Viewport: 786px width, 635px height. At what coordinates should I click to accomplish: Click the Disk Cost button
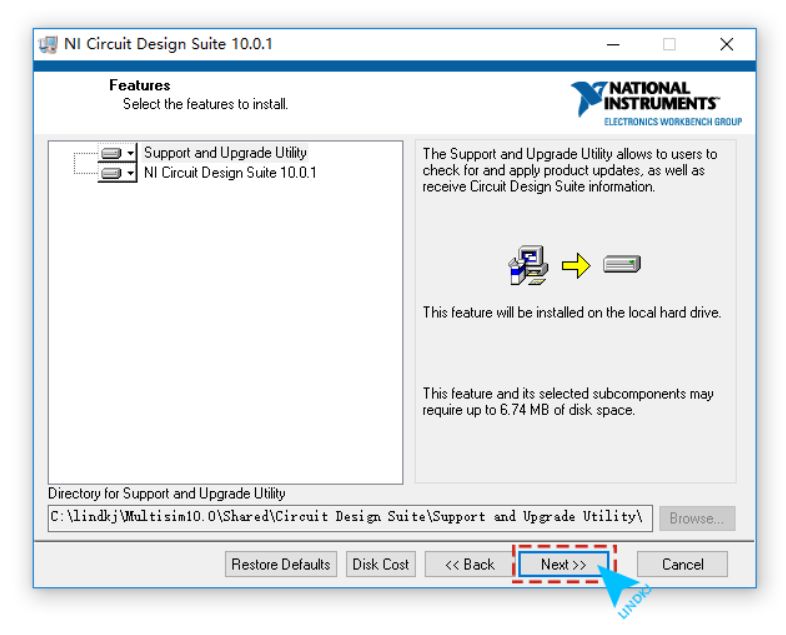click(380, 564)
